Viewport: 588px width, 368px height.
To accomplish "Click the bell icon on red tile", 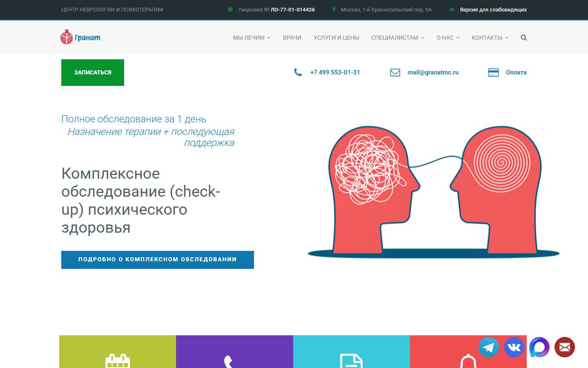I will [468, 361].
